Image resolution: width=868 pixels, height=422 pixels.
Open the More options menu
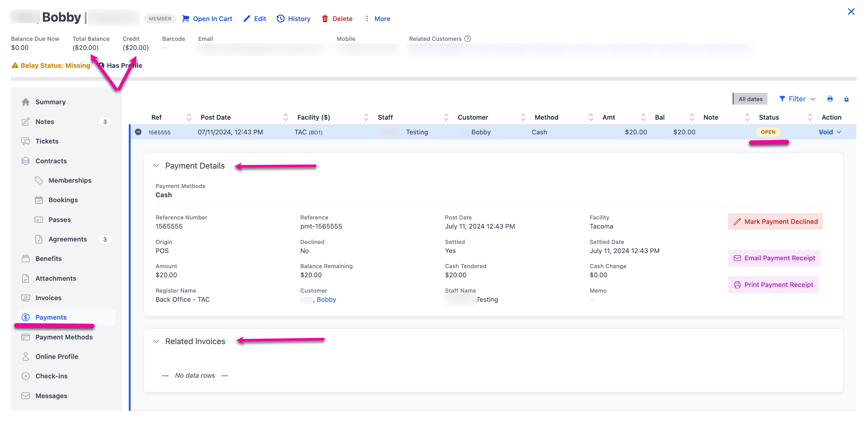(377, 19)
